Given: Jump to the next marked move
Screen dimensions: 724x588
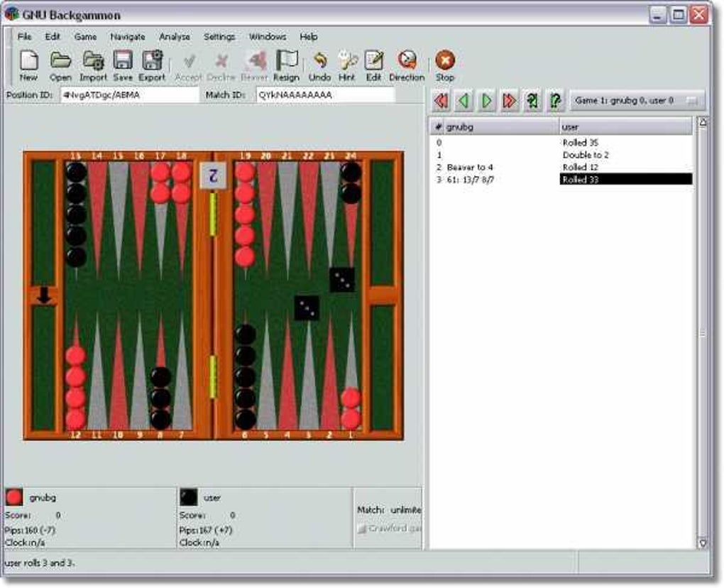Looking at the screenshot, I should [555, 101].
